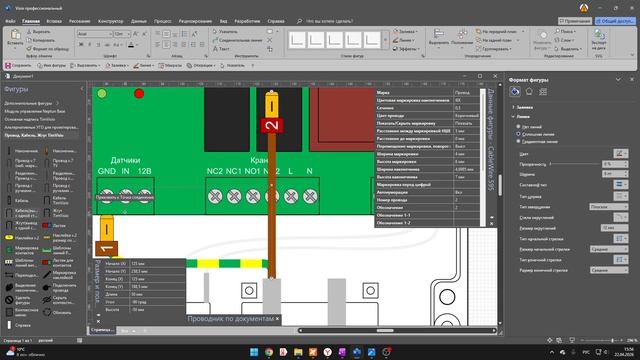Open the font size dropdown

(122, 34)
